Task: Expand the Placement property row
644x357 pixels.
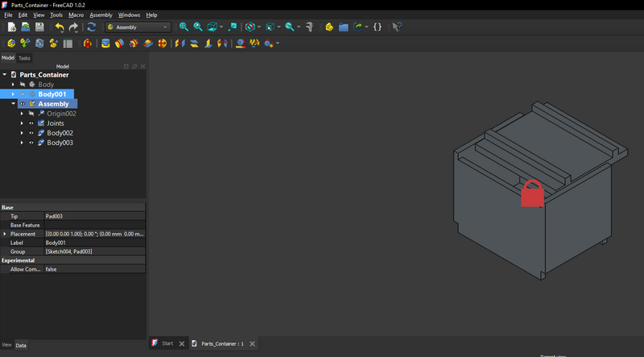Action: (x=5, y=234)
